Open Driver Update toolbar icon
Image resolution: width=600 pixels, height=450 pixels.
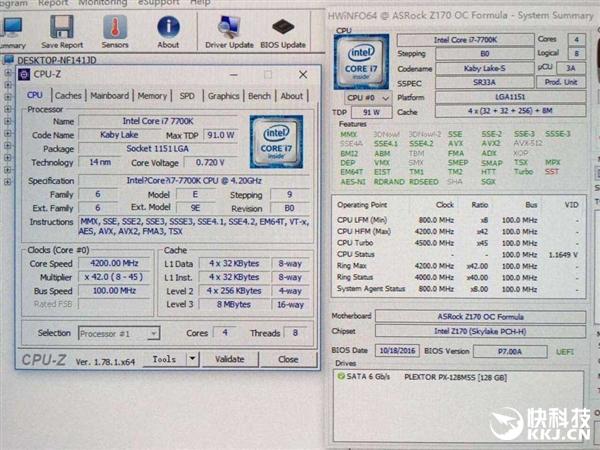click(x=229, y=27)
